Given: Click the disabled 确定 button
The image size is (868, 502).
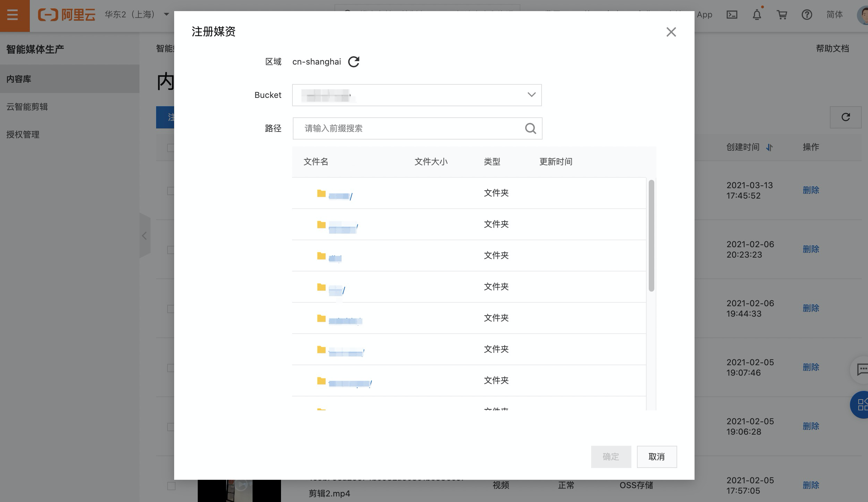Looking at the screenshot, I should 611,457.
